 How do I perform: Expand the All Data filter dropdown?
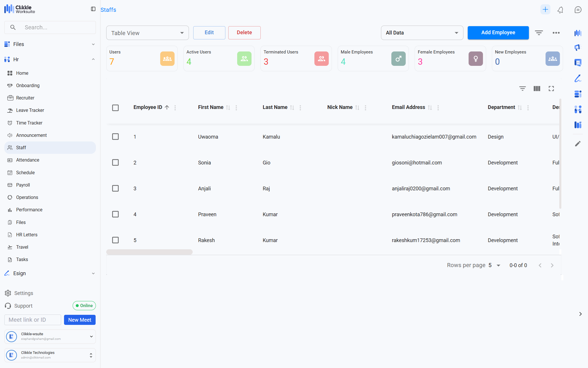pos(422,33)
